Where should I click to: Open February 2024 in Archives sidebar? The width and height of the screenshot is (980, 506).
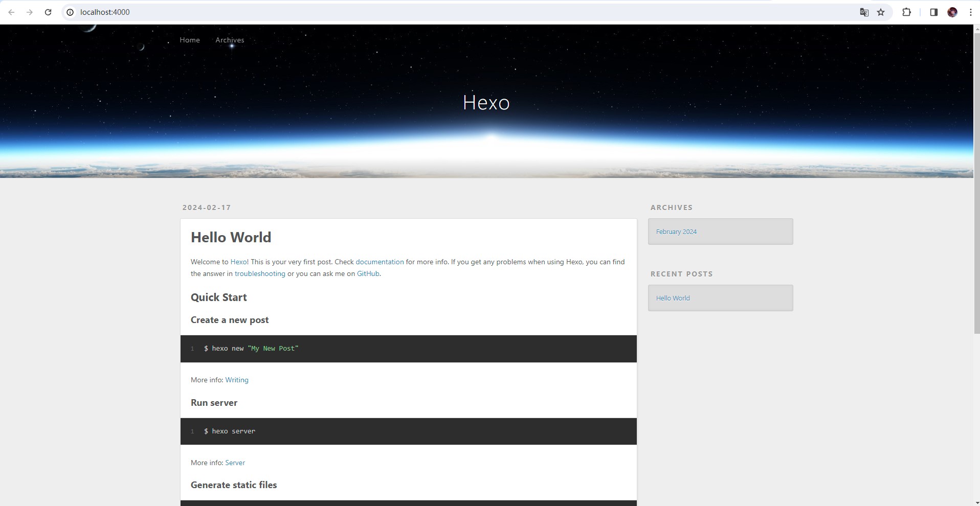point(676,232)
